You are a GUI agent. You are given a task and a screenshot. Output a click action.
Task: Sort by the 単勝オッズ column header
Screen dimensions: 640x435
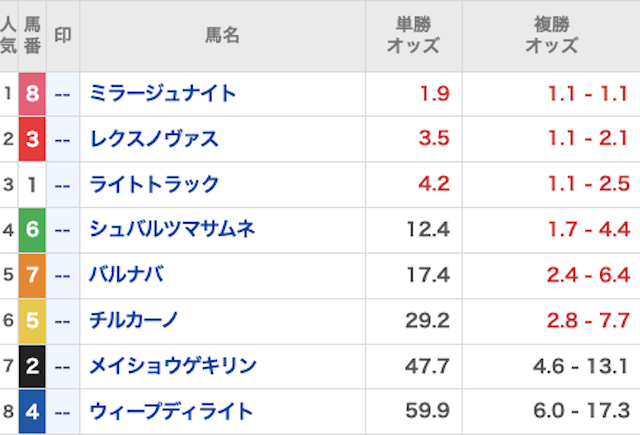(413, 35)
